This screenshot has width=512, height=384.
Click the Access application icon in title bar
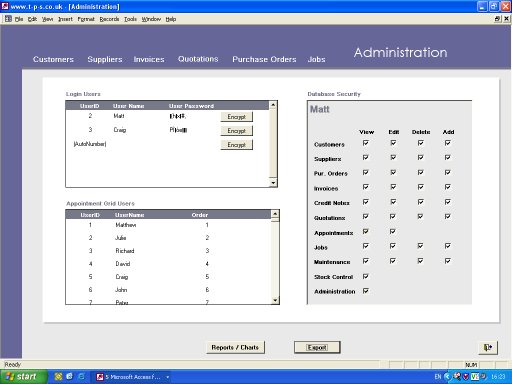5,6
